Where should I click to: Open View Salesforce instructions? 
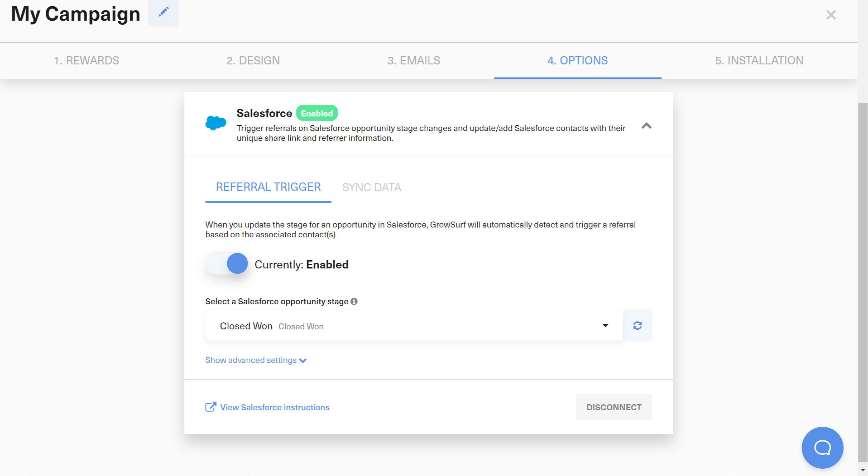[275, 407]
